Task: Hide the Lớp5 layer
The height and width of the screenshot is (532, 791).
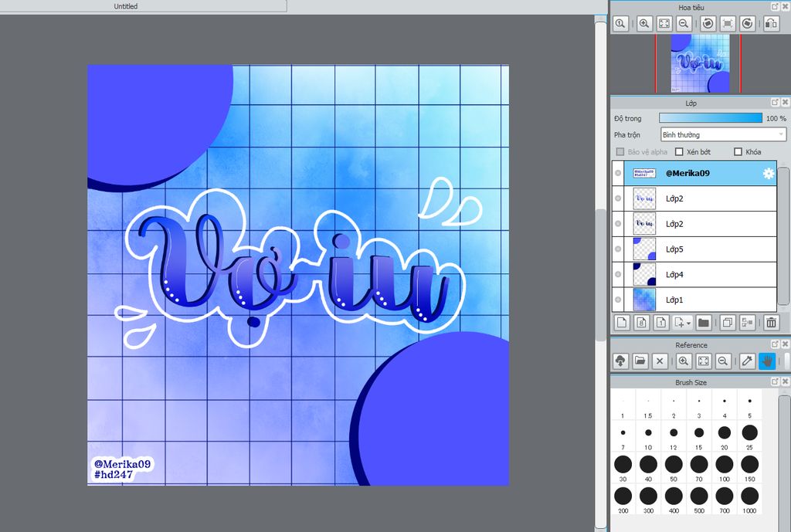Action: pyautogui.click(x=618, y=249)
